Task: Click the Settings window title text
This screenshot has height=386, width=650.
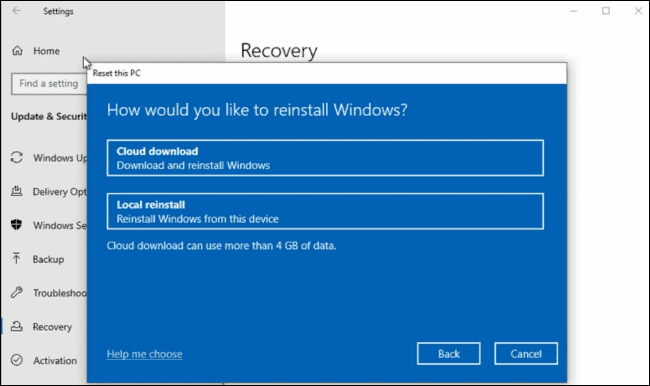Action: pos(58,11)
